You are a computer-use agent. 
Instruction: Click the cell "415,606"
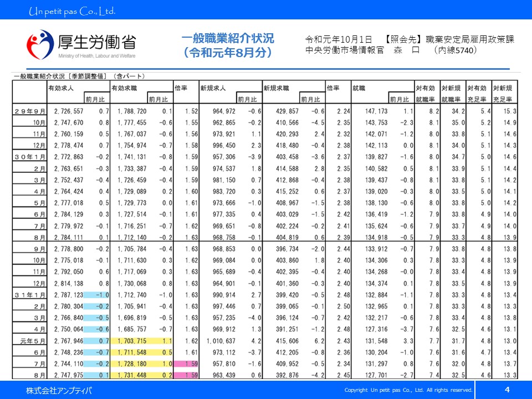pos(287,341)
